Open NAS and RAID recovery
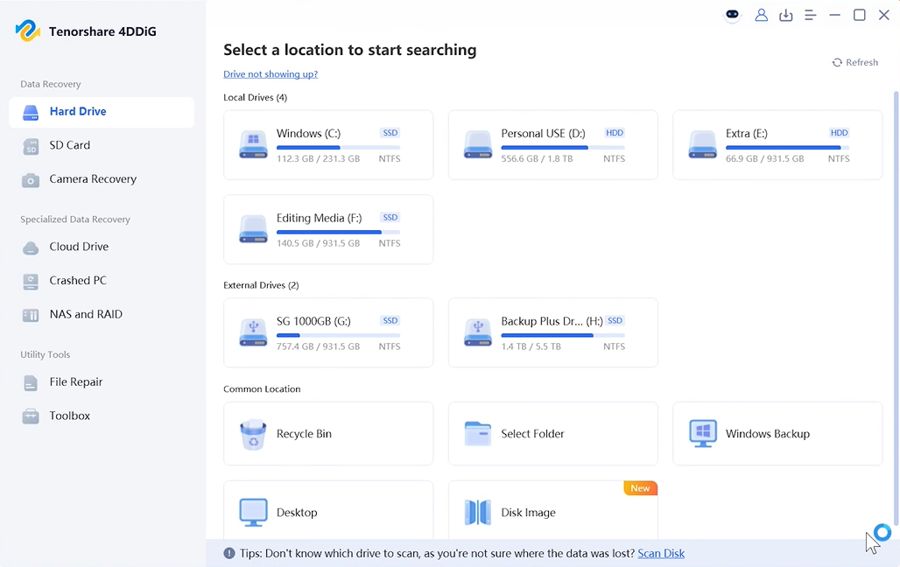 click(102, 315)
